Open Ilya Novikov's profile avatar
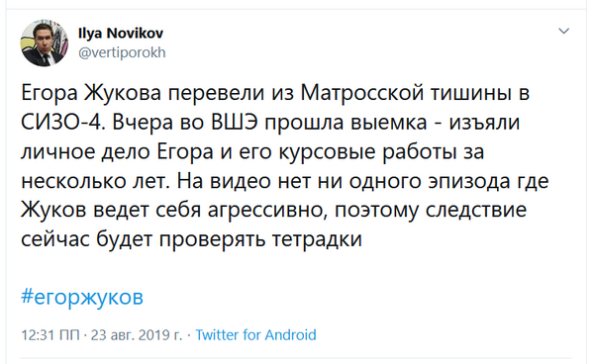Screen dimensions: 594x364 pyautogui.click(x=45, y=43)
